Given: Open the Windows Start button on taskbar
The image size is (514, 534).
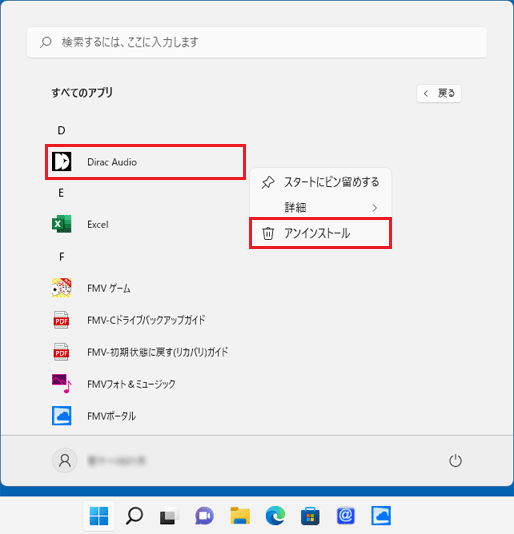Looking at the screenshot, I should pos(99,516).
